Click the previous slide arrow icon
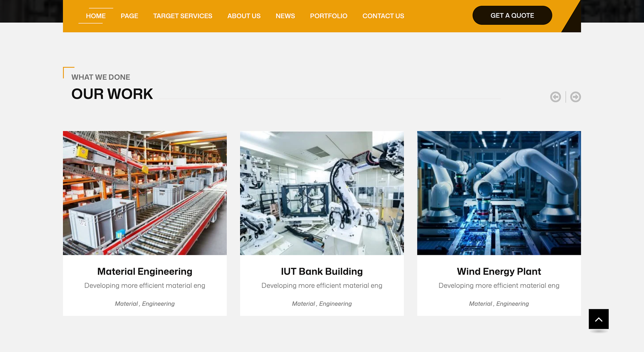 [x=555, y=97]
